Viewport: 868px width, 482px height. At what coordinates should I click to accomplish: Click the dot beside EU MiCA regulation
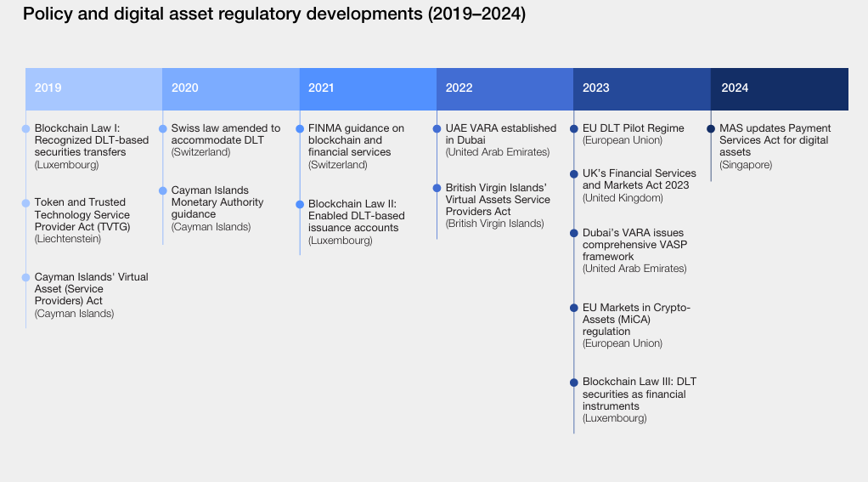tap(573, 308)
